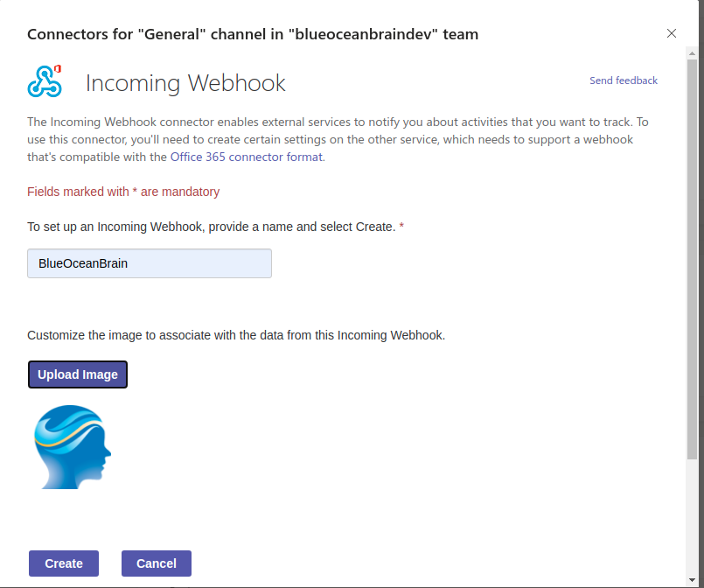Click the connector description paragraph
704x588 pixels.
pyautogui.click(x=341, y=138)
